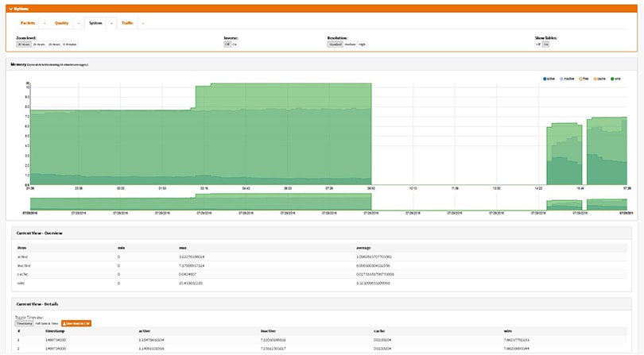Click the orange download as CSV button
This screenshot has height=355, width=644.
tap(76, 323)
